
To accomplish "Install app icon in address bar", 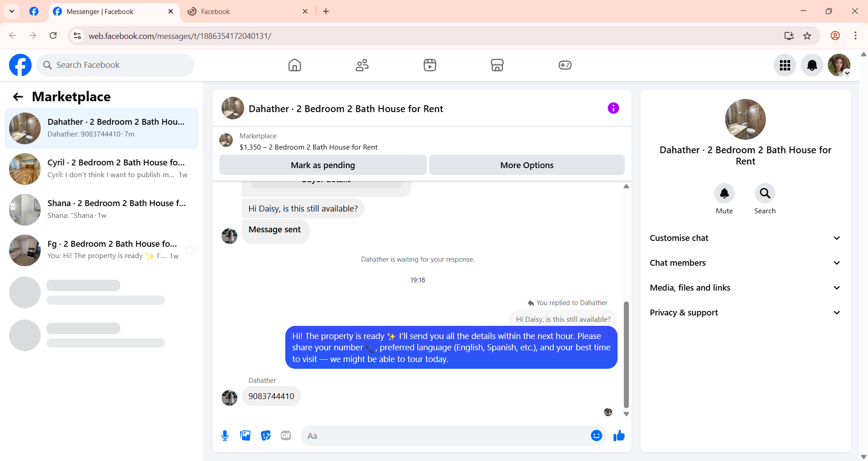I will (789, 36).
